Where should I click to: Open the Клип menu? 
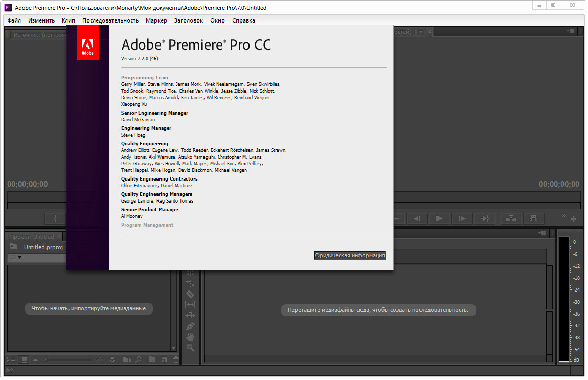coord(68,20)
